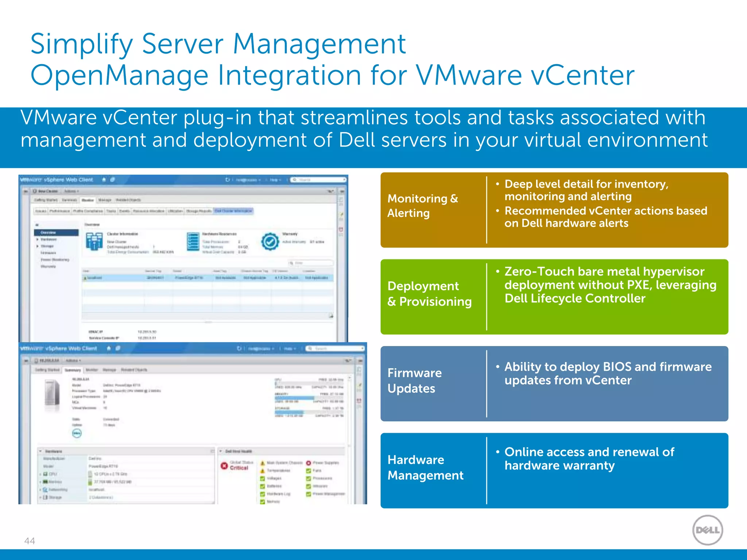Viewport: 747px width, 560px height.
Task: Open Getting Started tab in upper window
Action: 46,200
